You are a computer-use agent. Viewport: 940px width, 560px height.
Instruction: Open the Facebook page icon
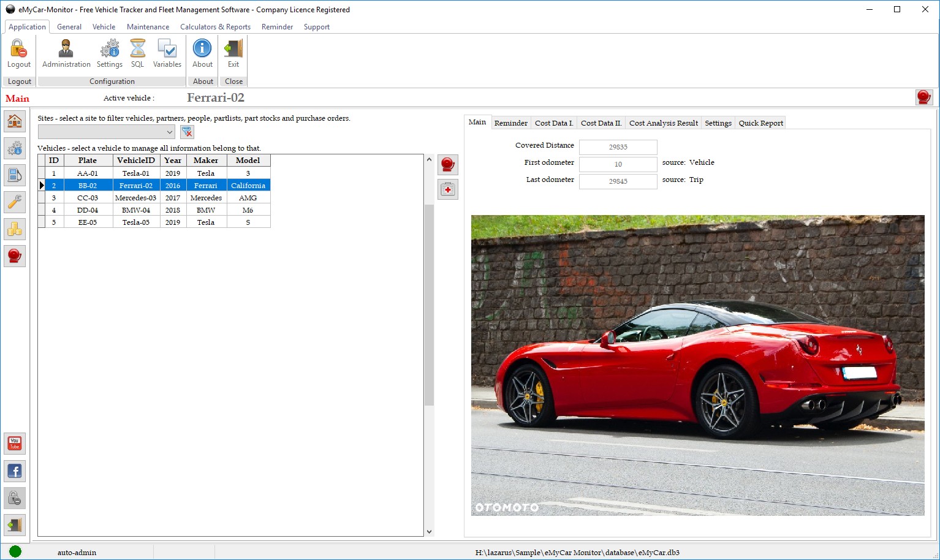click(x=15, y=471)
